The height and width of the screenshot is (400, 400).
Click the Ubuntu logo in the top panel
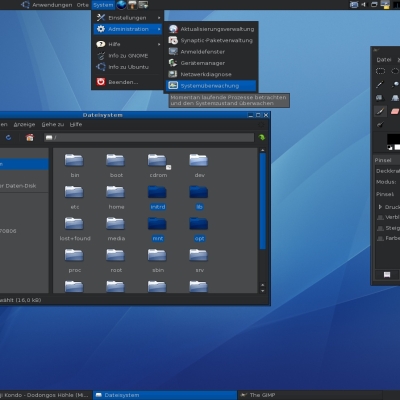[25, 5]
